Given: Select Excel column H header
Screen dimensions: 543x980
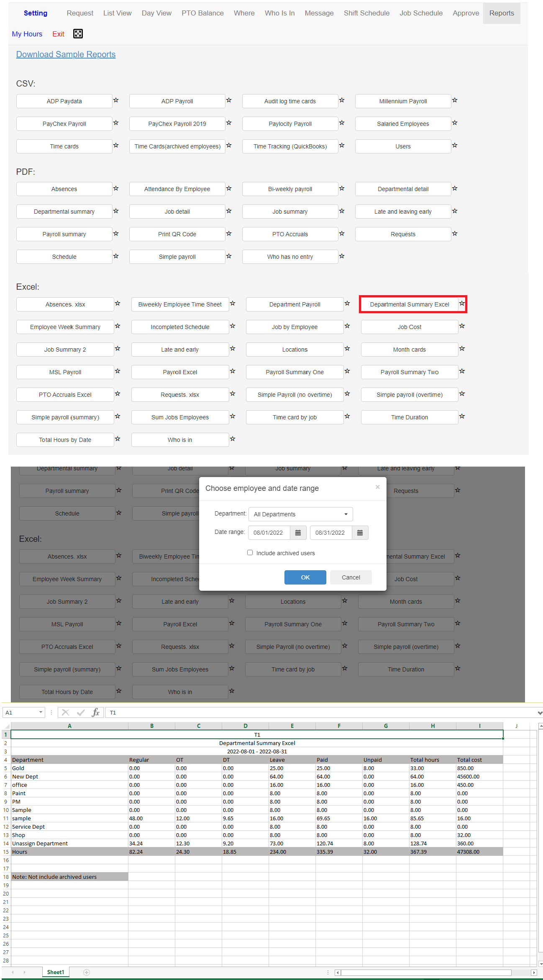Looking at the screenshot, I should [x=433, y=726].
